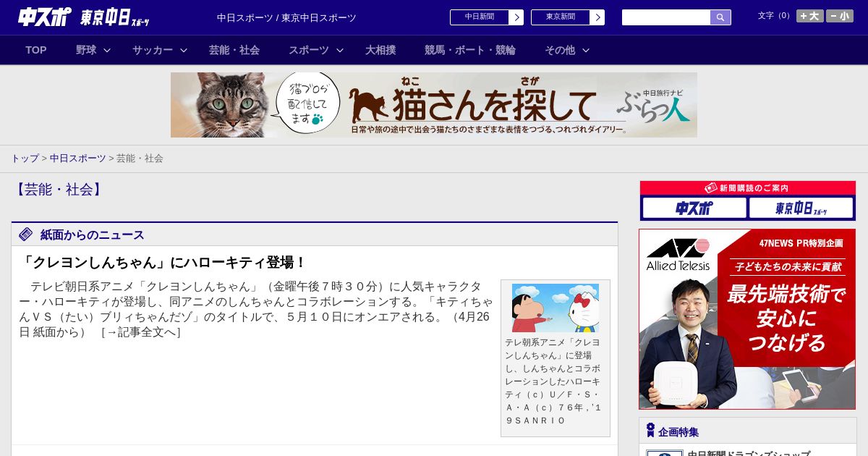The height and width of the screenshot is (456, 868).
Task: Click 新聞購読のご案内 header
Action: (x=747, y=188)
